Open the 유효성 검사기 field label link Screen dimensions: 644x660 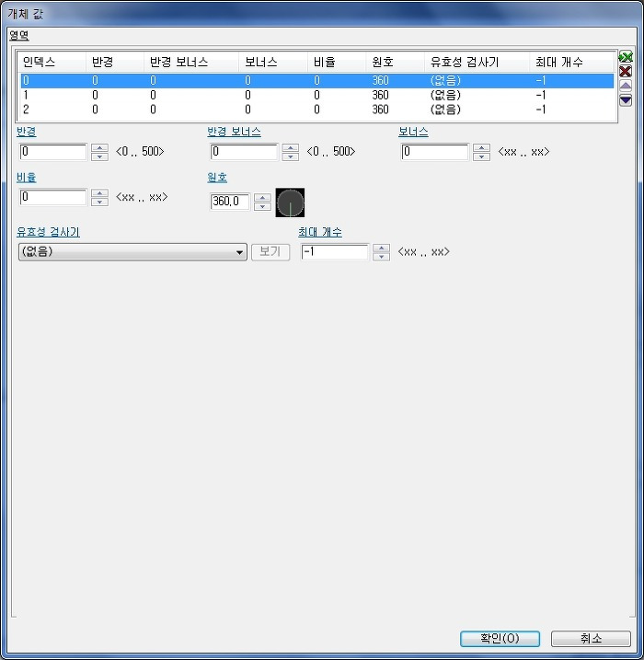[49, 232]
